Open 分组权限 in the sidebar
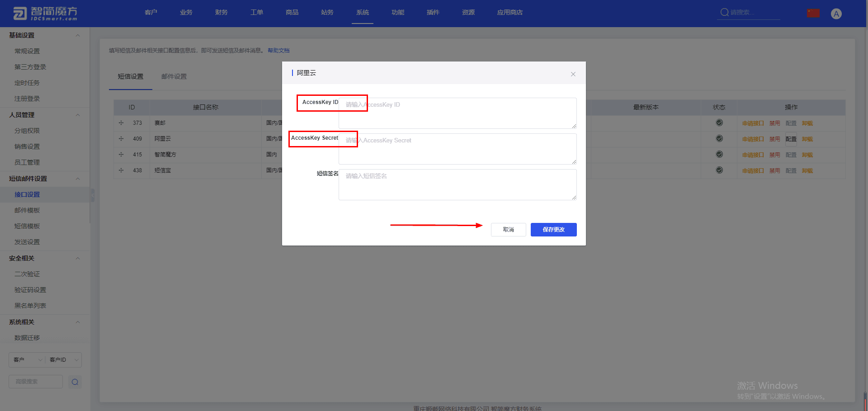Viewport: 868px width, 411px height. tap(27, 131)
